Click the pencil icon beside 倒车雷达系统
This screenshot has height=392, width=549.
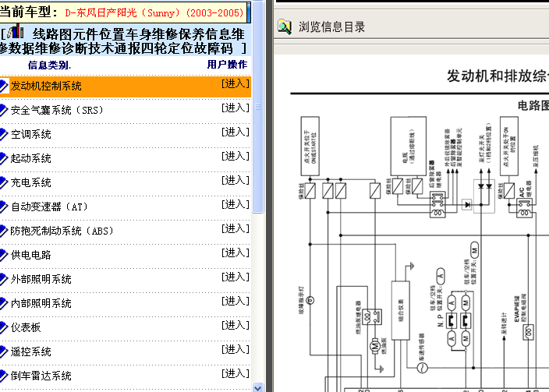(x=3, y=376)
